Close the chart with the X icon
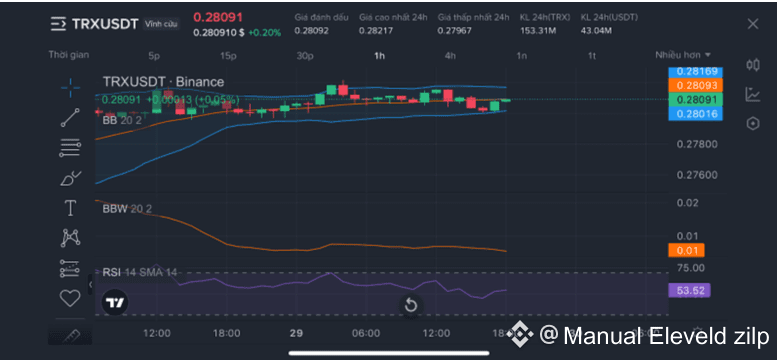The height and width of the screenshot is (360, 777). (x=753, y=24)
